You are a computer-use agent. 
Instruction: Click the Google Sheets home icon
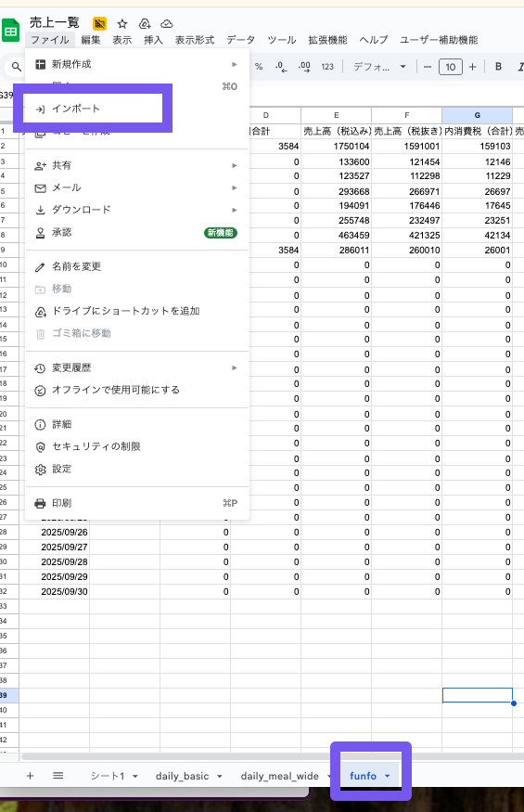click(x=10, y=31)
